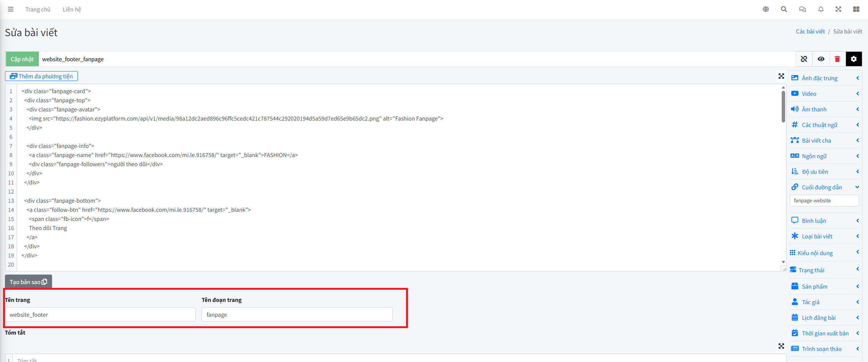868x362 pixels.
Task: Toggle fullscreen for the code editor
Action: (x=781, y=76)
